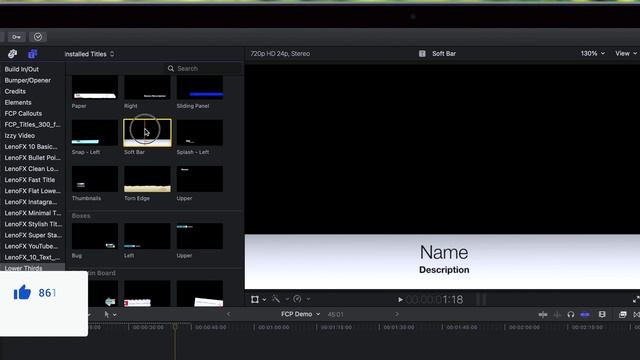Screen dimensions: 640x360
Task: Select LenoFX Clean Lo... category
Action: coord(31,169)
